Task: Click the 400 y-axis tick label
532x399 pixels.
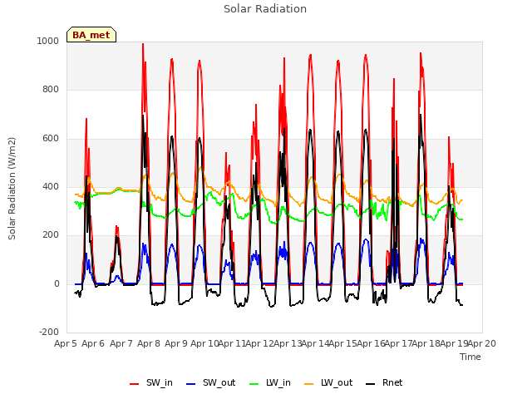Action: [x=51, y=186]
